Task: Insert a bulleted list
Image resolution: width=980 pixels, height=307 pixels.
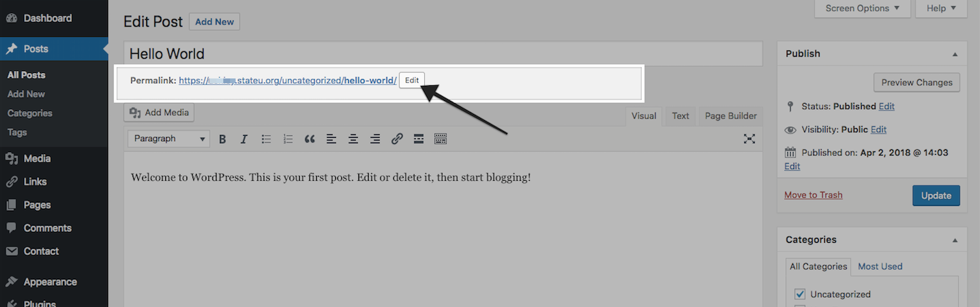Action: (266, 139)
